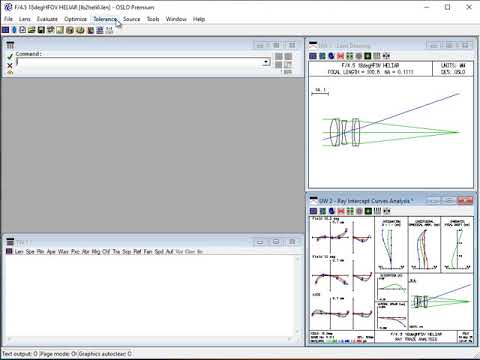Click the dark blue round icon in Lens Drawing toolbar
The width and height of the screenshot is (480, 360).
331,56
